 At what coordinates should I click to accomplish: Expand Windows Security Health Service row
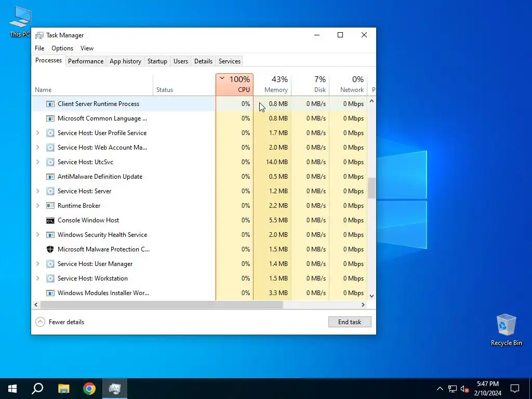click(37, 235)
